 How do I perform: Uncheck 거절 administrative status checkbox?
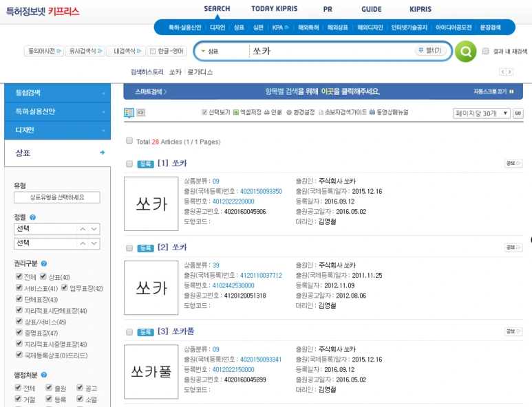[18, 398]
